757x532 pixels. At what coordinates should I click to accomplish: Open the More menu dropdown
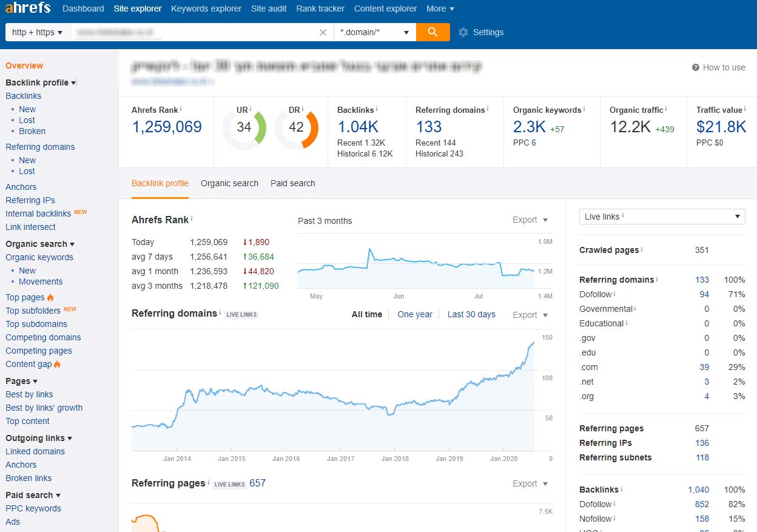pyautogui.click(x=440, y=8)
